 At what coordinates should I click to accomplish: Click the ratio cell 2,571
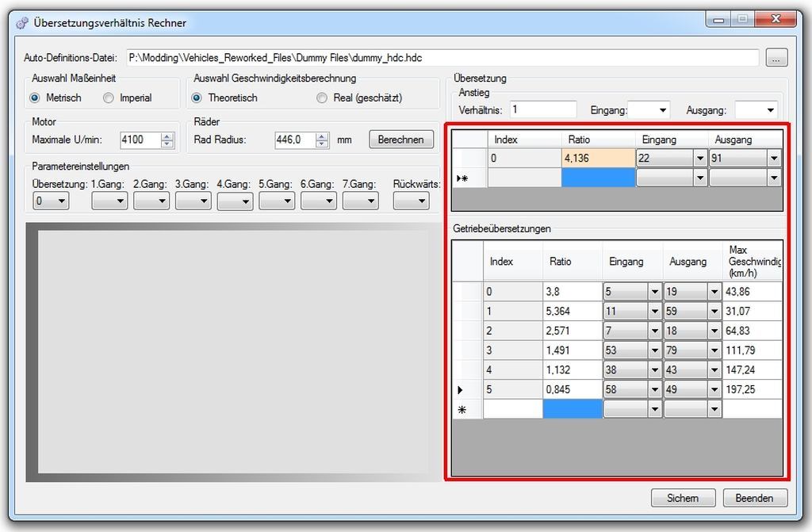pos(573,331)
